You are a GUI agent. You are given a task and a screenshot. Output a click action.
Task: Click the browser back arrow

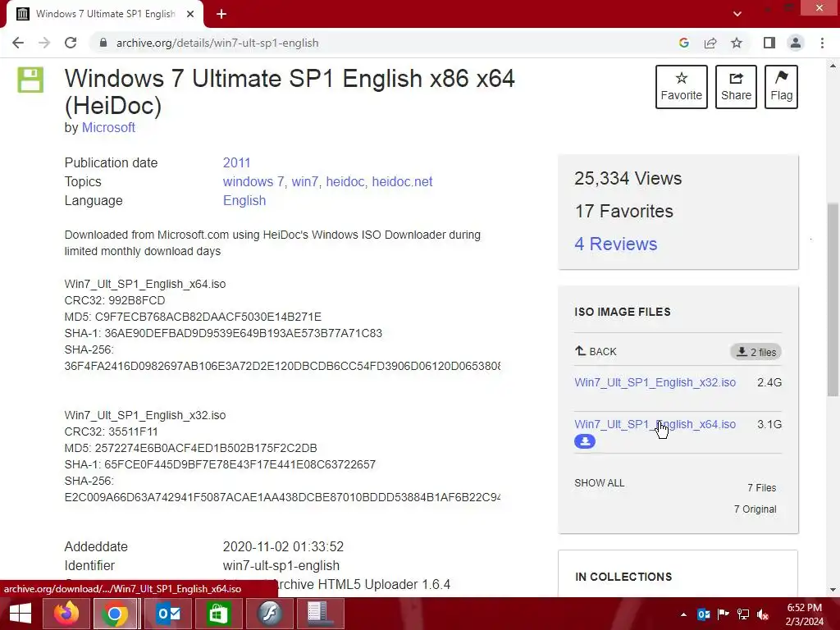coord(18,43)
